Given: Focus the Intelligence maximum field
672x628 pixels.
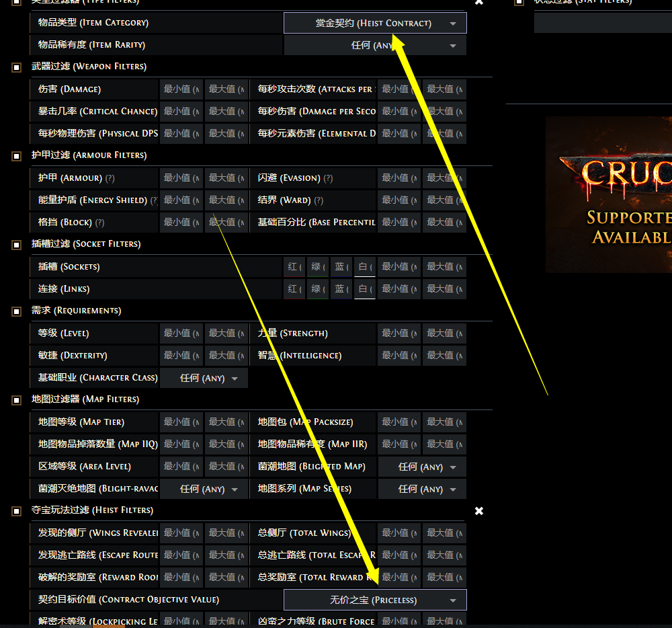Looking at the screenshot, I should (444, 356).
